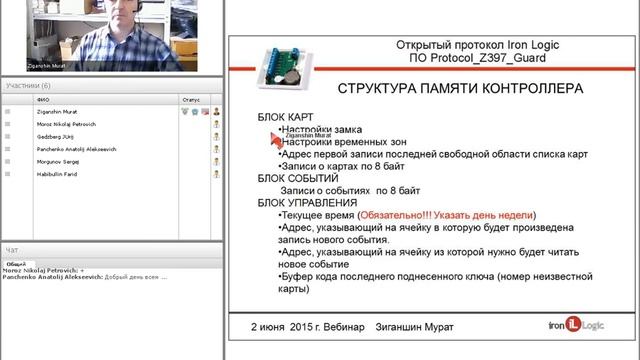The image size is (640, 360).
Task: Click the gray marker icon beside Morgunov Sergej
Action: pyautogui.click(x=7, y=162)
